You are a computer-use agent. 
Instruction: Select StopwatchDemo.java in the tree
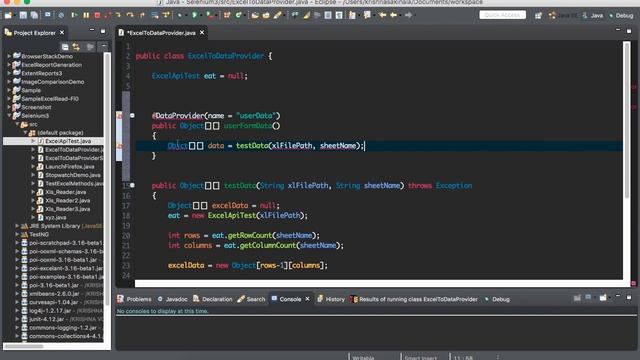pyautogui.click(x=73, y=175)
